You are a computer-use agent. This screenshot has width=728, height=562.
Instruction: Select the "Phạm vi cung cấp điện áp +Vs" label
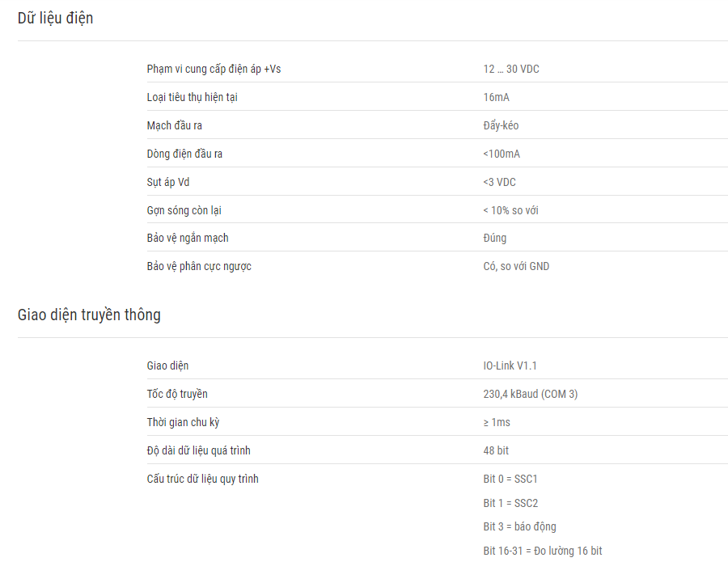click(214, 70)
